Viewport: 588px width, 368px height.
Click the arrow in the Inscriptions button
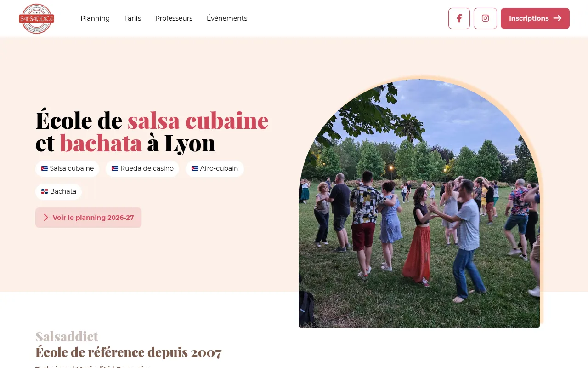557,18
